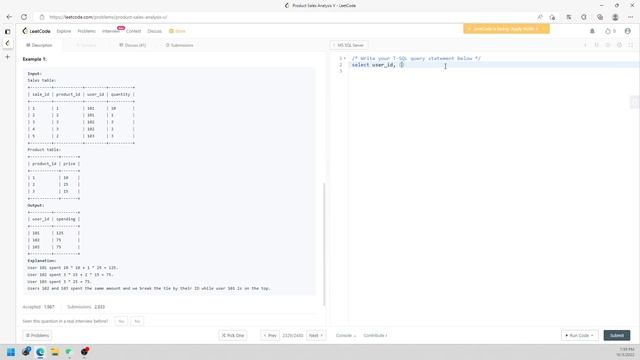
Task: Open Problems in LeetCode navbar
Action: (x=87, y=31)
